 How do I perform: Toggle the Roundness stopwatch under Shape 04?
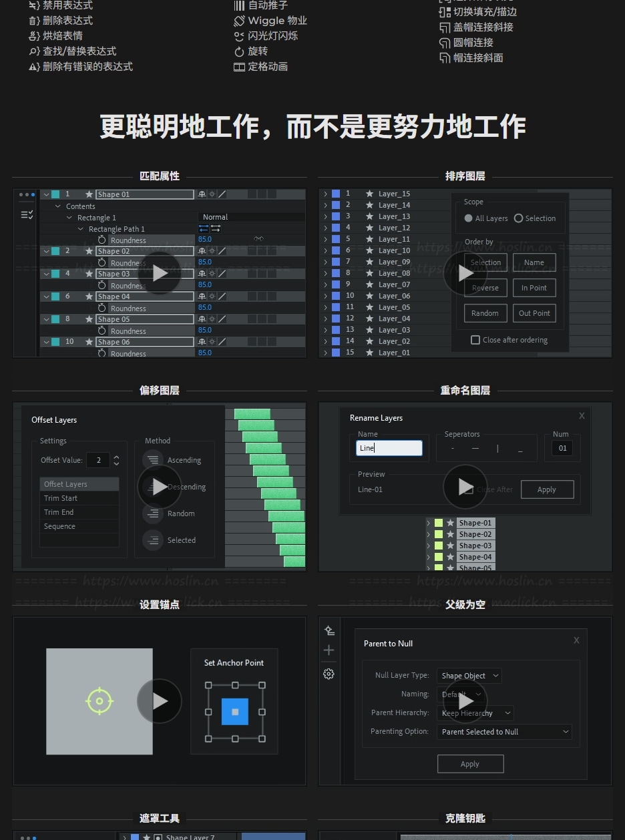click(x=101, y=308)
